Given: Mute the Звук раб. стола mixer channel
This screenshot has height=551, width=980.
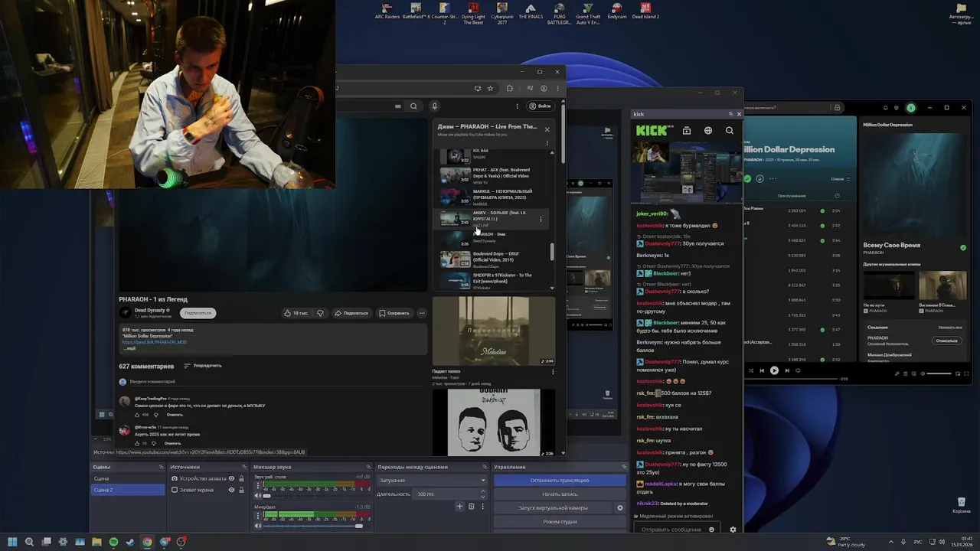Looking at the screenshot, I should coord(258,496).
